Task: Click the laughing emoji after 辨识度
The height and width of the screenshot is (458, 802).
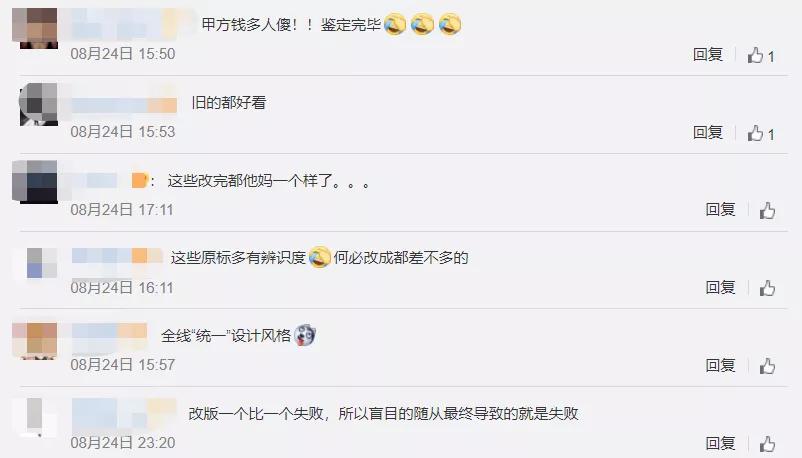Action: [320, 257]
